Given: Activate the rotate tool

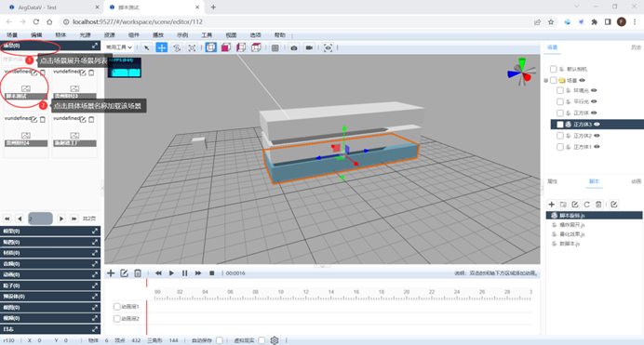Looking at the screenshot, I should [177, 47].
